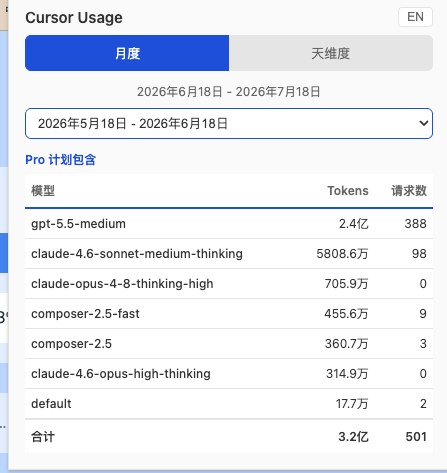
Task: Click the 模型 column header
Action: 43,191
